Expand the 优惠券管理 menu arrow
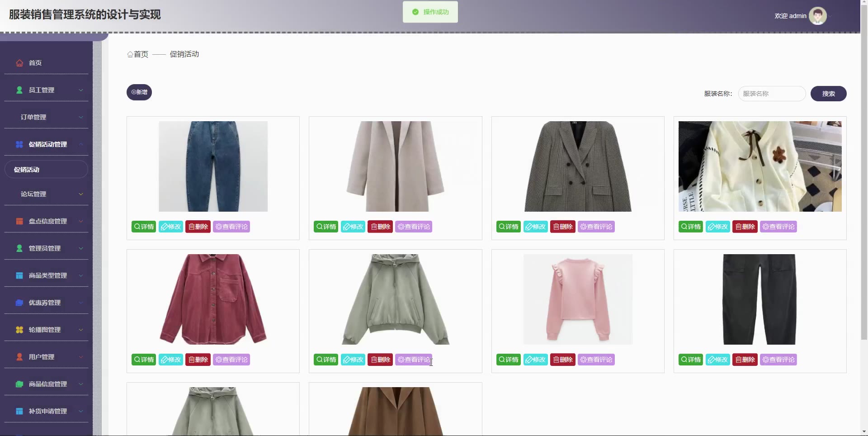The image size is (868, 436). pyautogui.click(x=81, y=303)
